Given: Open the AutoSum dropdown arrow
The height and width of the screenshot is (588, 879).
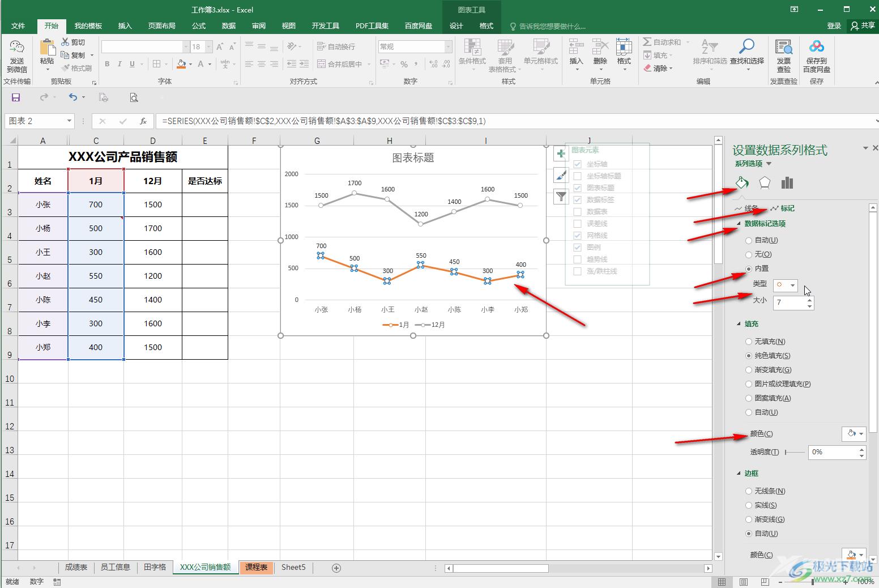Looking at the screenshot, I should 688,42.
